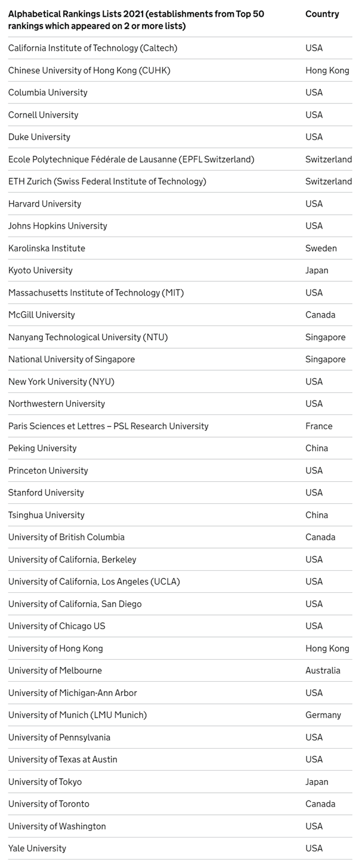The height and width of the screenshot is (868, 362).
Task: Click Sweden in the Country column
Action: (321, 248)
